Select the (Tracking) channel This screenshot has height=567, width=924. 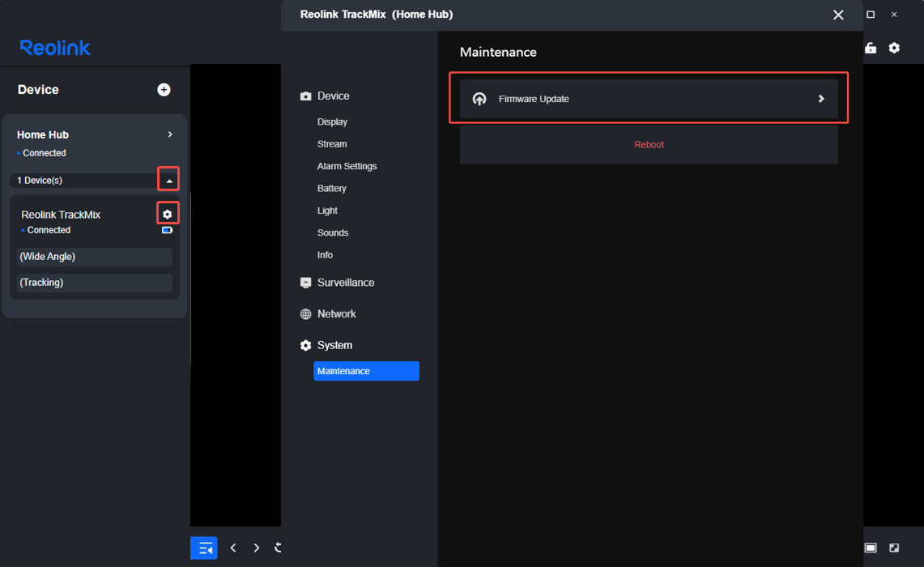tap(94, 283)
